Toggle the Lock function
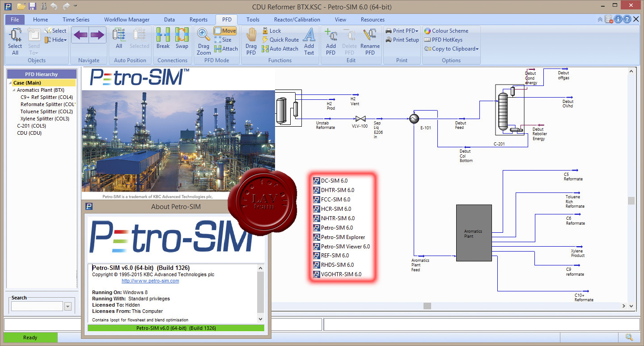The image size is (644, 346). [x=271, y=31]
